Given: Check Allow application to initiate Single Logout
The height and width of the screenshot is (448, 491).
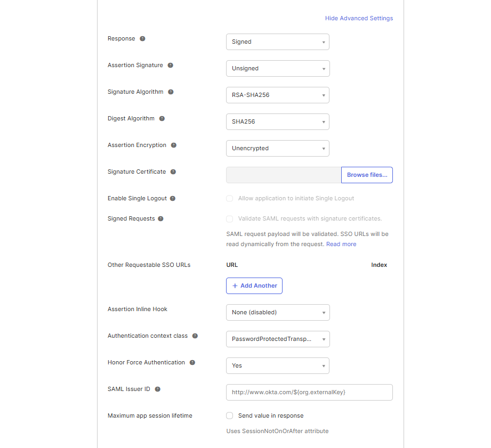Looking at the screenshot, I should point(230,198).
